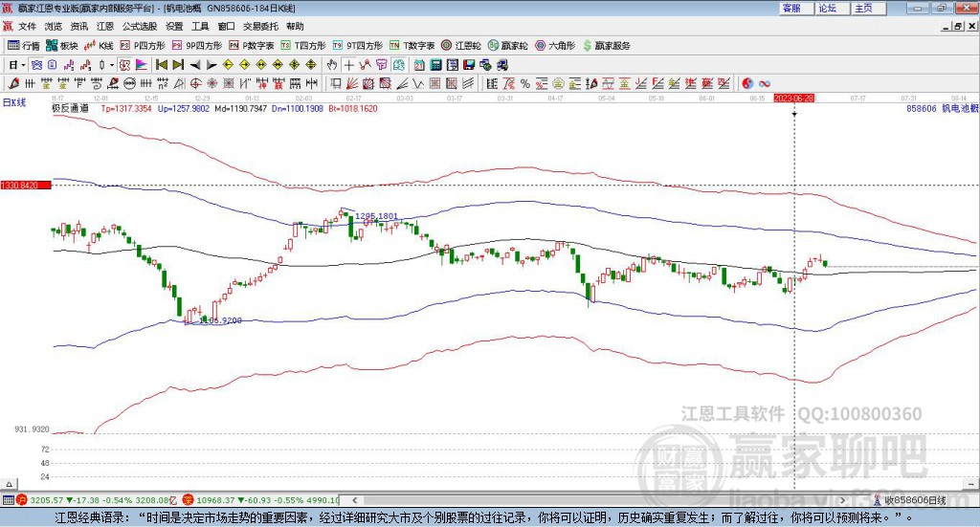Open the 资讯 menu
This screenshot has height=527, width=980.
coord(78,26)
